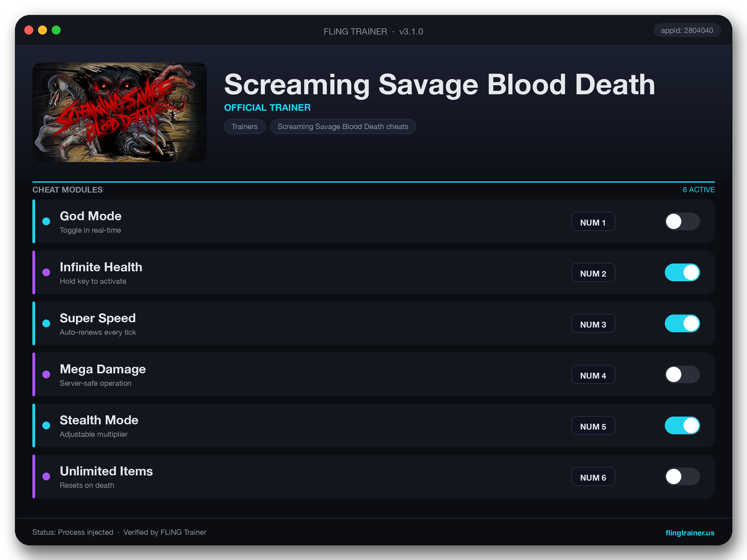
Task: Select the NUM 3 hotkey badge
Action: (593, 323)
